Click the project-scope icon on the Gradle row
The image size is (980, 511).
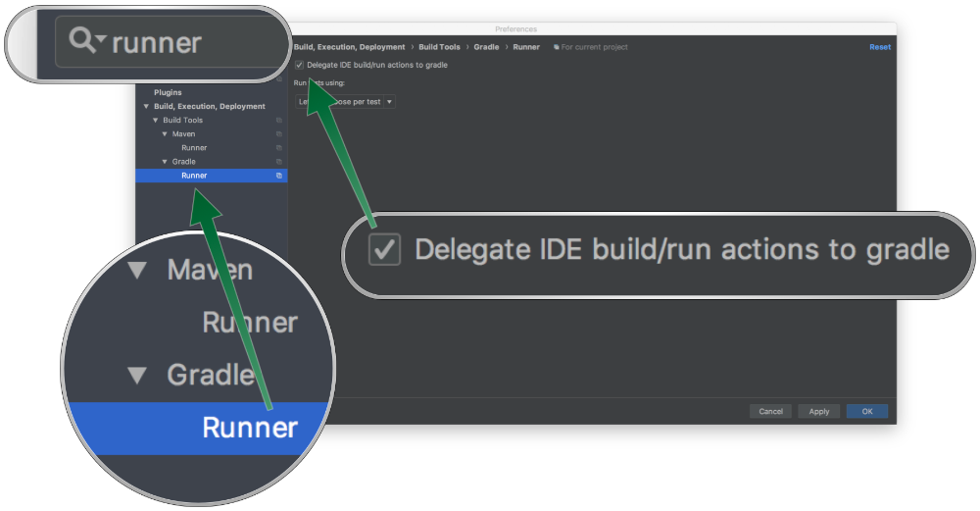point(279,162)
